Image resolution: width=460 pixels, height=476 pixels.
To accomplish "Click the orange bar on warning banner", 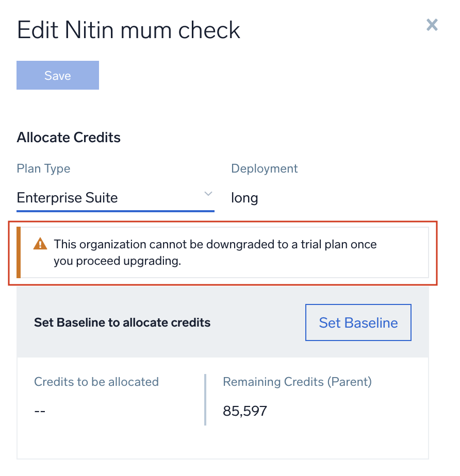I will click(19, 252).
